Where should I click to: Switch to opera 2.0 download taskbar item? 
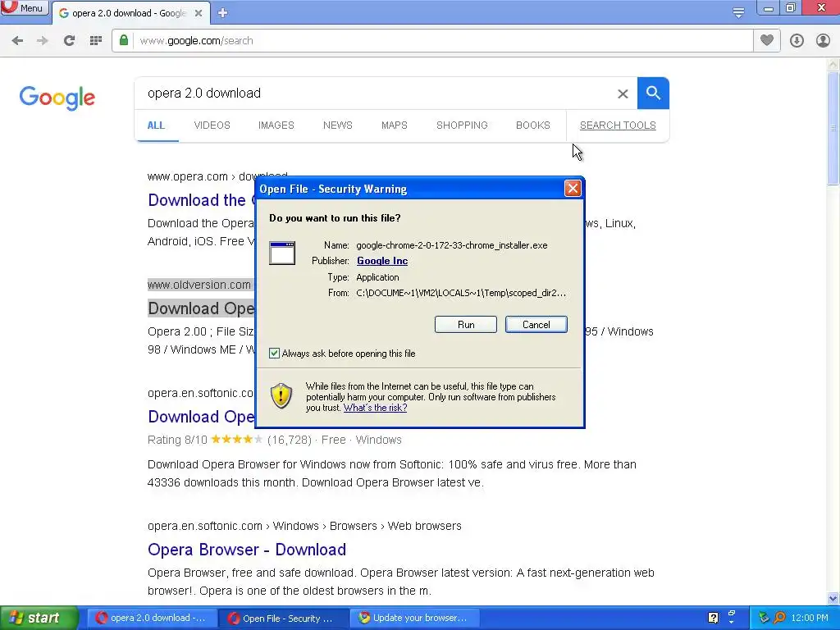(152, 618)
